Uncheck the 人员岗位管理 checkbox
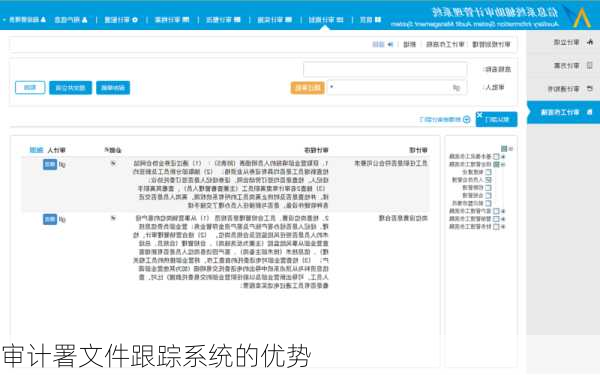Screen dimensions: 600x375 488,180
